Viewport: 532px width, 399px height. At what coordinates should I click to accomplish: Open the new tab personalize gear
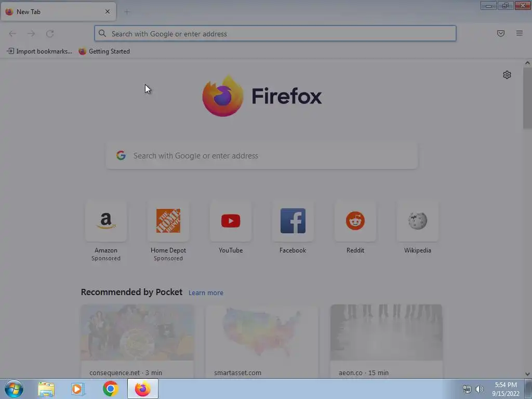[x=507, y=75]
